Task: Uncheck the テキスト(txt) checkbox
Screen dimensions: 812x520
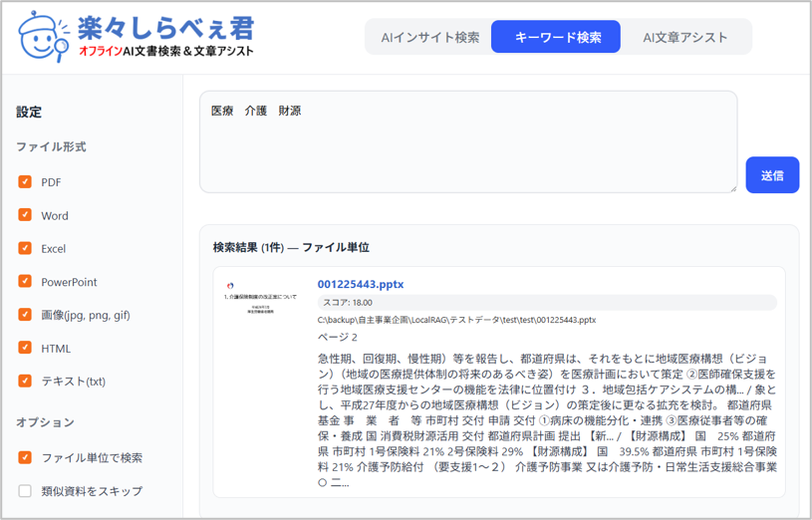Action: (x=25, y=381)
